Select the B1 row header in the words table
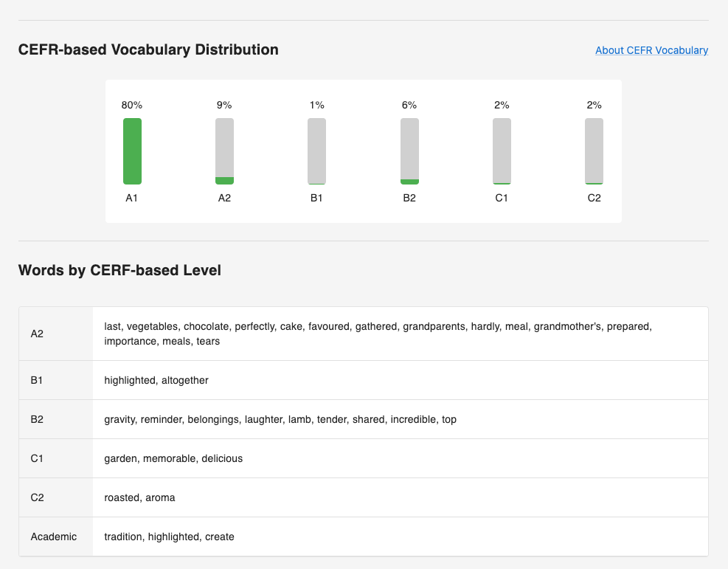Screen dimensions: 728x569 tap(56, 380)
